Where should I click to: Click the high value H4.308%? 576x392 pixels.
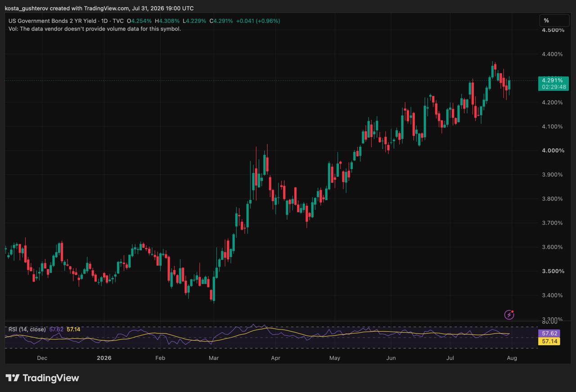point(167,21)
